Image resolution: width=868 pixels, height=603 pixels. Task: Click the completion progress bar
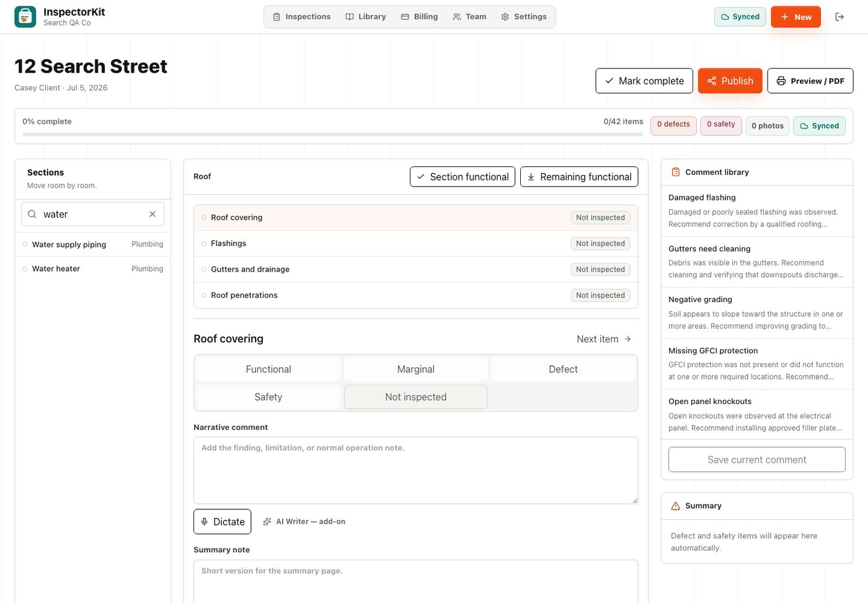pos(332,134)
